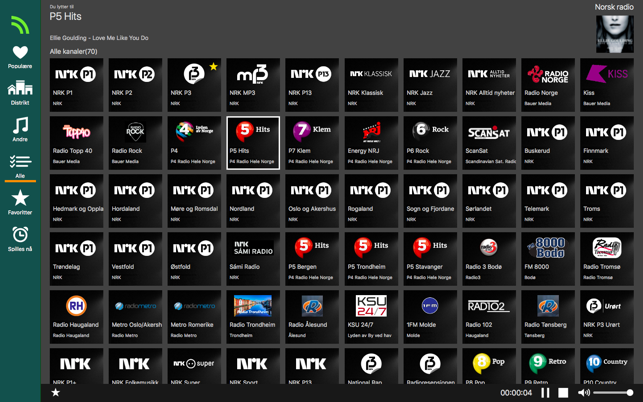Open the Sámi Radio channel
The height and width of the screenshot is (402, 643).
point(253,259)
